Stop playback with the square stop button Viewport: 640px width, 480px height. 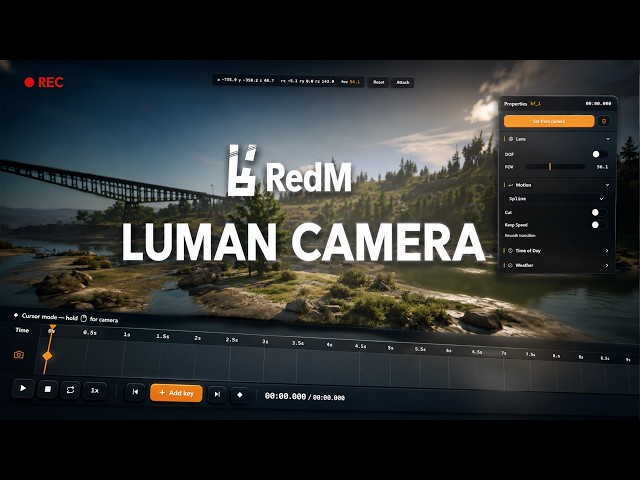click(x=47, y=389)
